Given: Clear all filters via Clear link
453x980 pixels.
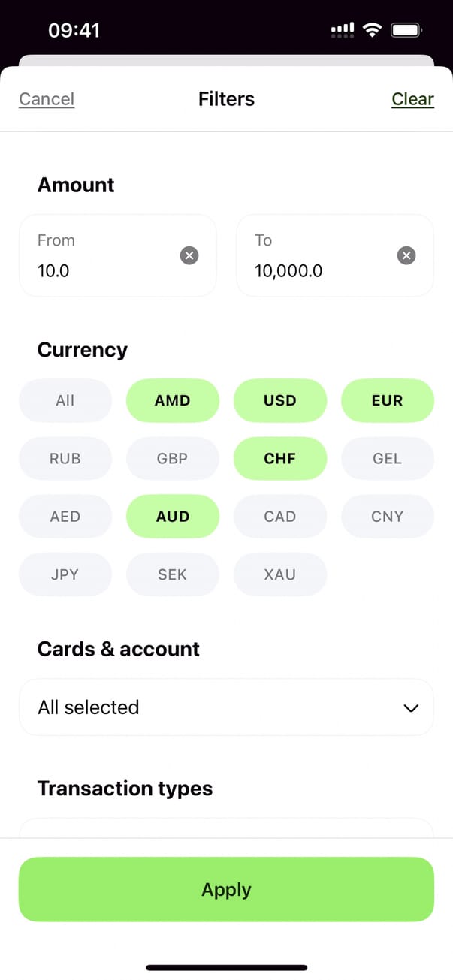Looking at the screenshot, I should tap(412, 99).
